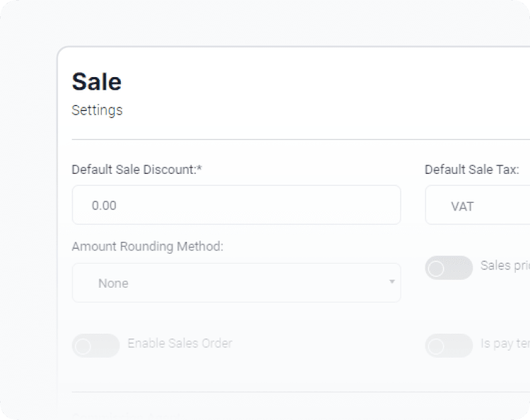Click the 'Default Sale Discount:*' label

tap(137, 170)
